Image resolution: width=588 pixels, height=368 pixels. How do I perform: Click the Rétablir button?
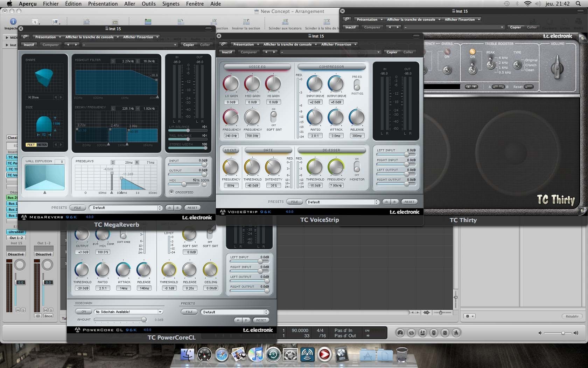tap(572, 316)
